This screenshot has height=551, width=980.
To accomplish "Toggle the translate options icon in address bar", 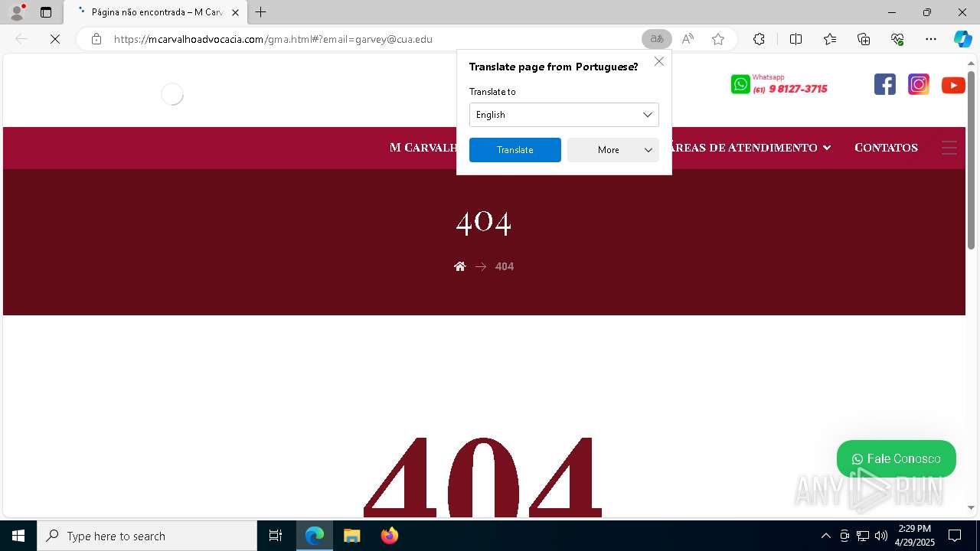I will tap(657, 39).
